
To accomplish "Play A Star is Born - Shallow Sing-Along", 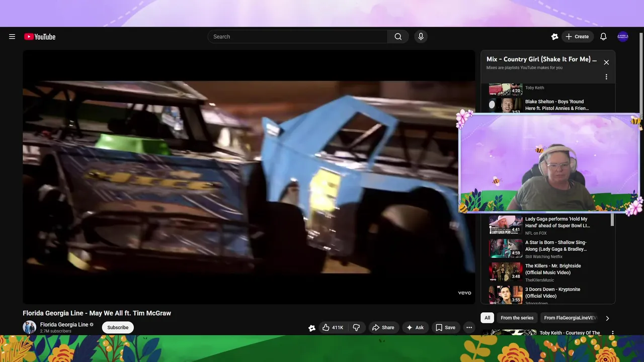I will coord(556,246).
